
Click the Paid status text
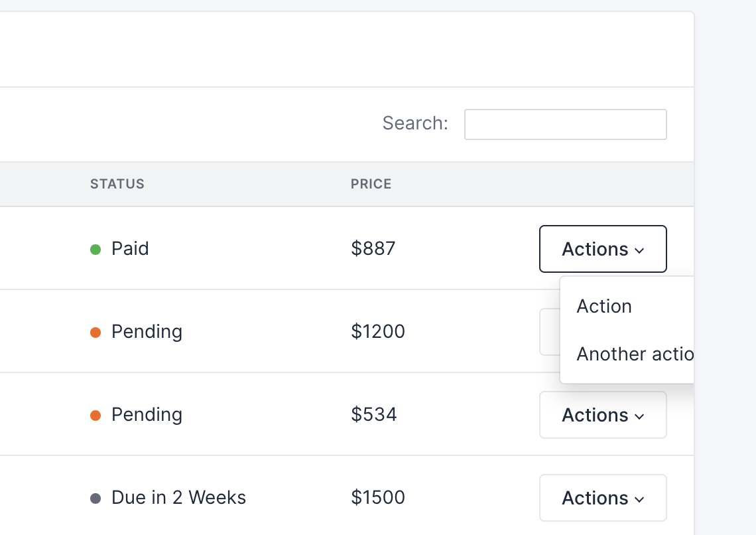130,249
